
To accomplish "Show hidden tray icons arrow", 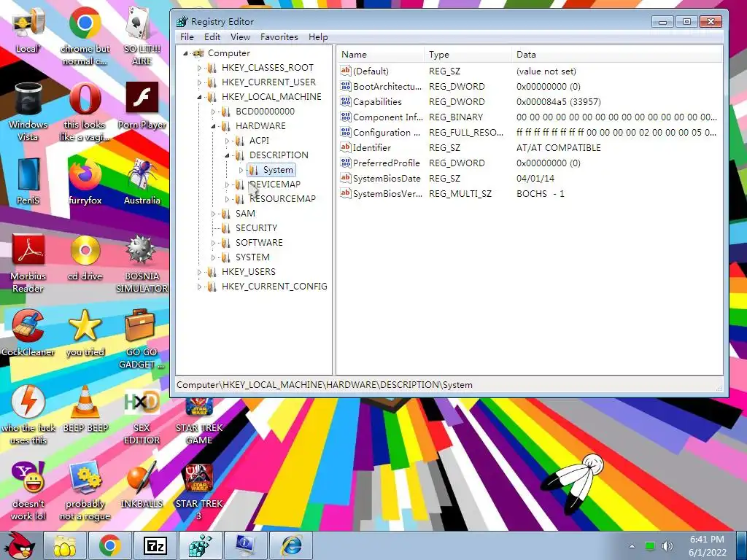I will 632,546.
